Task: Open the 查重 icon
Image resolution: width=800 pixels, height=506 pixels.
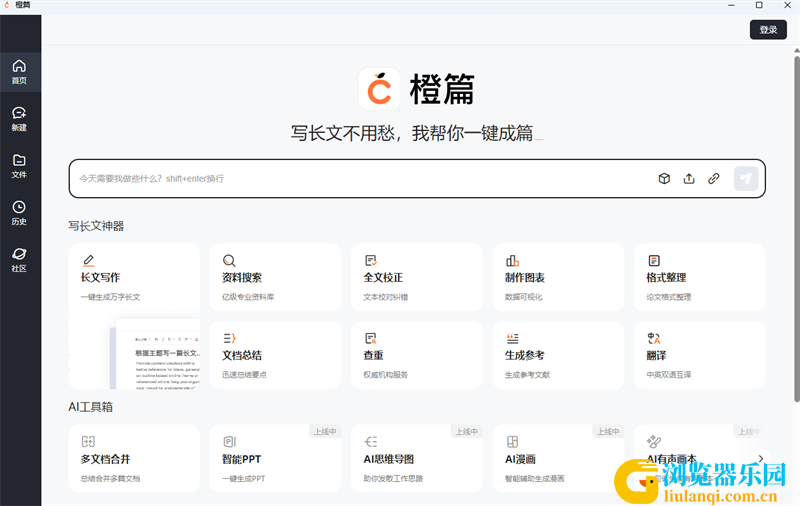Action: 371,338
